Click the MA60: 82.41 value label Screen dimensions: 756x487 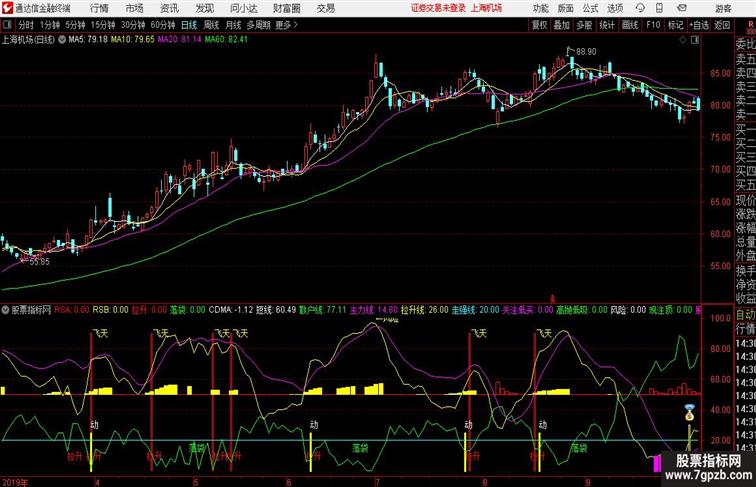point(226,40)
